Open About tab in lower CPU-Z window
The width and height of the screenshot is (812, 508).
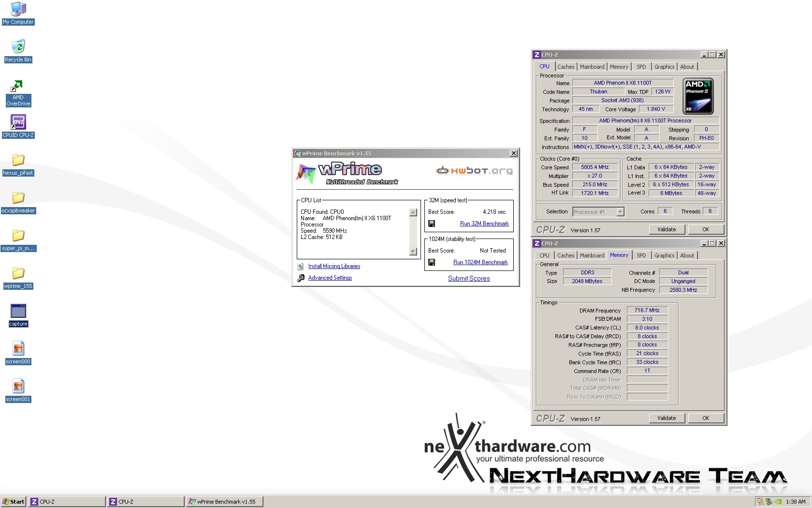[687, 255]
